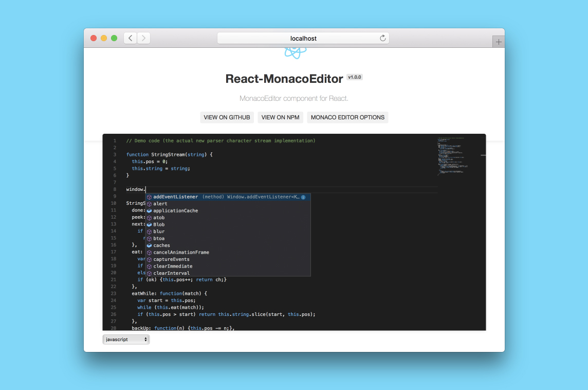Choose cancelAnimationFrame from the autocomplete list
Viewport: 588px width, 390px height.
tap(228, 252)
